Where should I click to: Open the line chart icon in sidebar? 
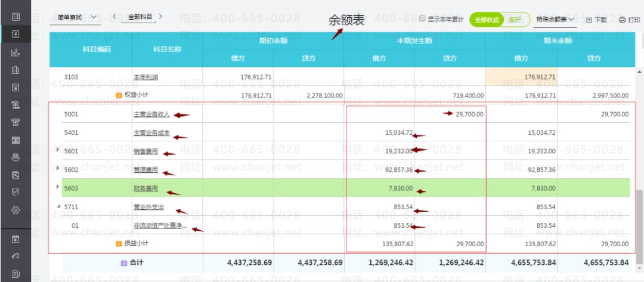pyautogui.click(x=16, y=52)
